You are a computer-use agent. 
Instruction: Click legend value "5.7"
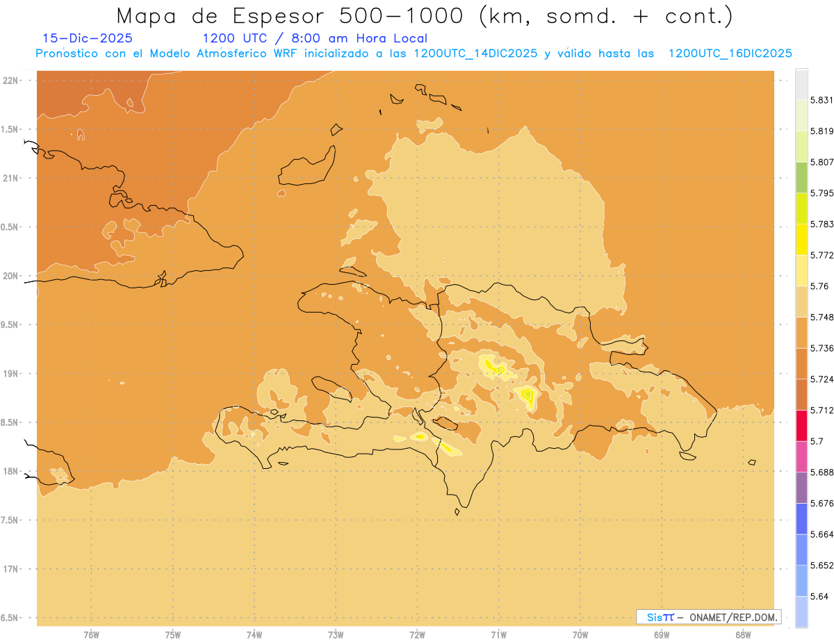(x=817, y=441)
